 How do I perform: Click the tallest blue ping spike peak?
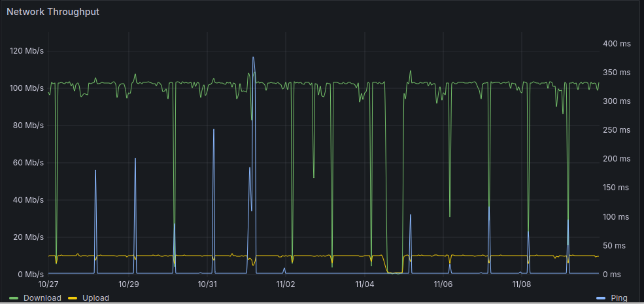253,57
